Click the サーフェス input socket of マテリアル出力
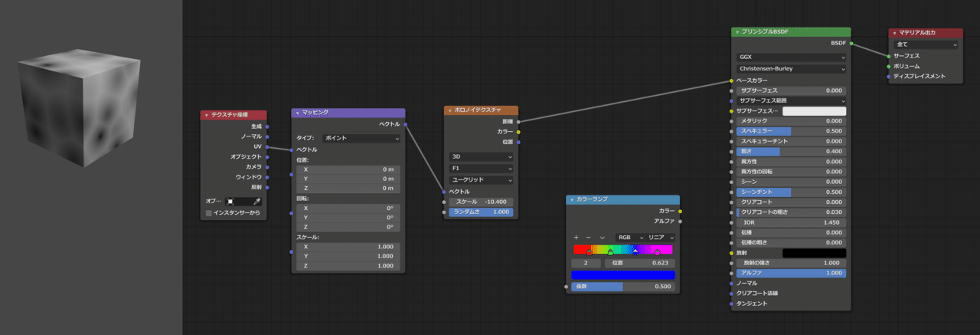The width and height of the screenshot is (980, 335). [x=888, y=56]
